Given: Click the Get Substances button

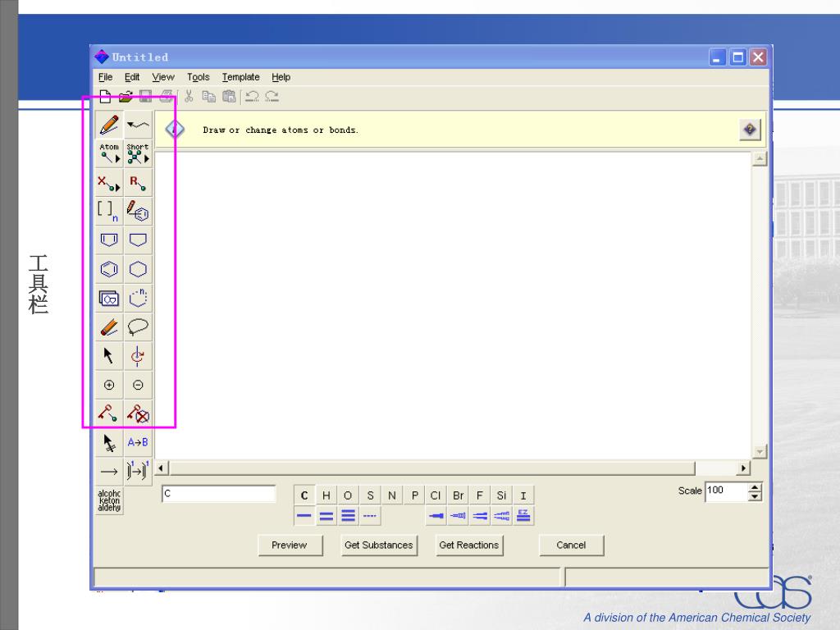Looking at the screenshot, I should coord(378,546).
